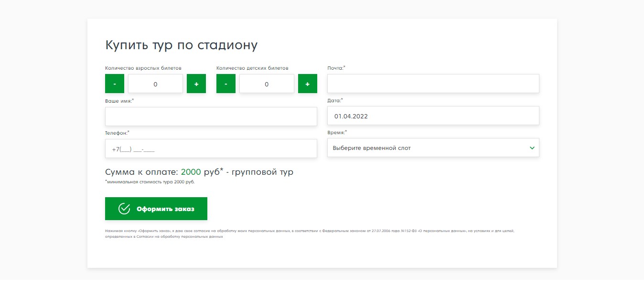The image size is (644, 286).
Task: Click the green chevron in time dropdown
Action: (532, 148)
